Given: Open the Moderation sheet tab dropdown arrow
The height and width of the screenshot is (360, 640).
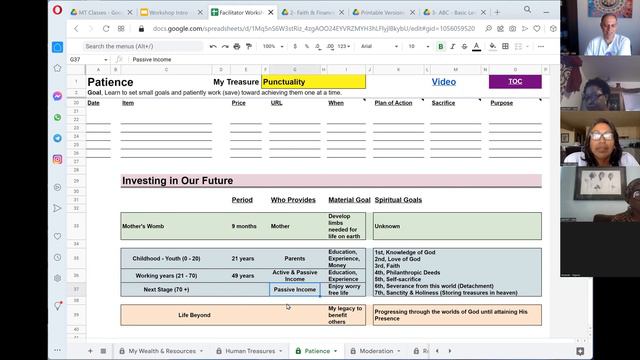Looking at the screenshot, I should (399, 351).
